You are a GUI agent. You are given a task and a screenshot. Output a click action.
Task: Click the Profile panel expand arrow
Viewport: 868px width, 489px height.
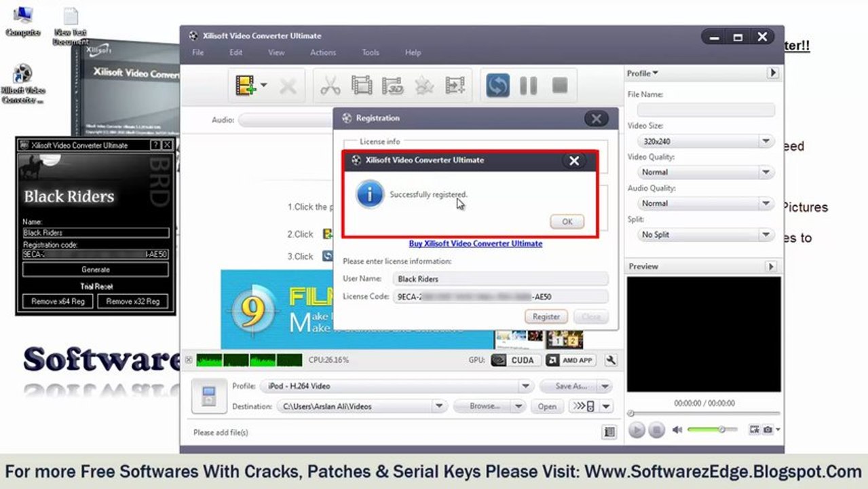point(772,73)
